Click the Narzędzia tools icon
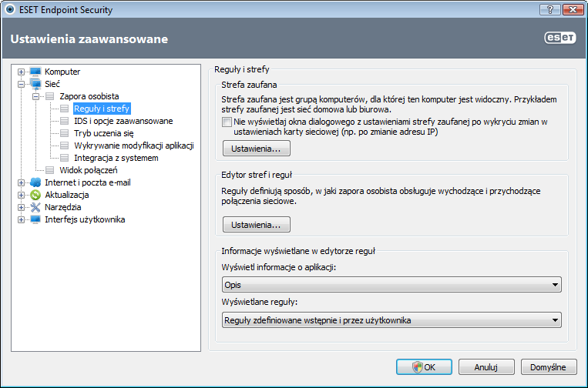The image size is (588, 388). [35, 207]
